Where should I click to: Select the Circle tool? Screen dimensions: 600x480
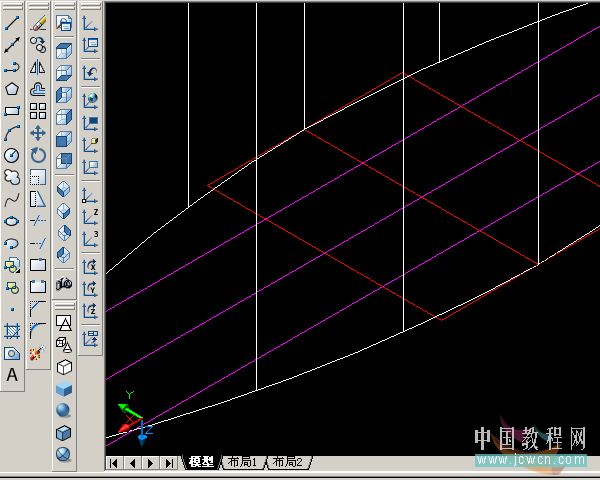click(x=12, y=155)
